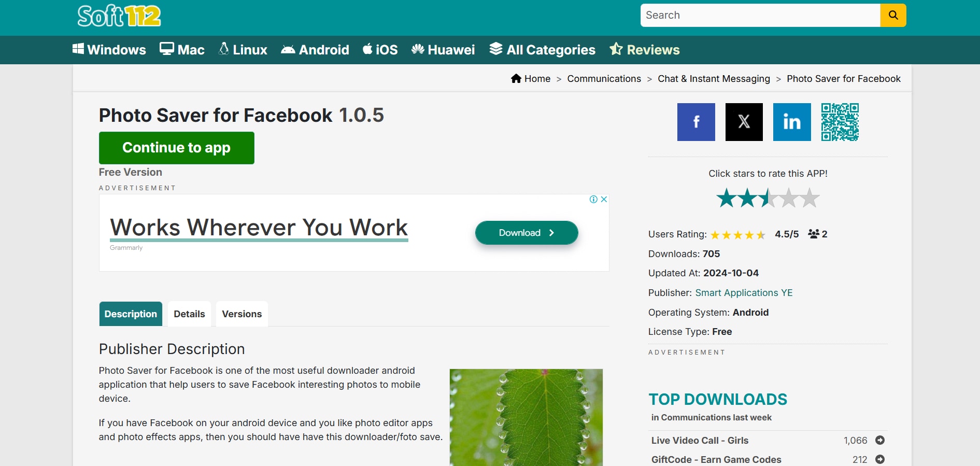
Task: Switch to the Versions tab
Action: (242, 314)
